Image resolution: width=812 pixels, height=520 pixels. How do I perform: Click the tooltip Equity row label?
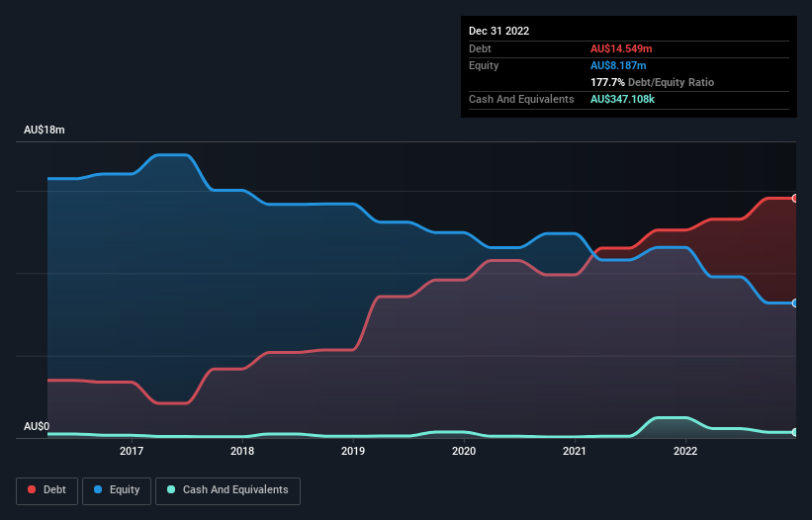[484, 65]
